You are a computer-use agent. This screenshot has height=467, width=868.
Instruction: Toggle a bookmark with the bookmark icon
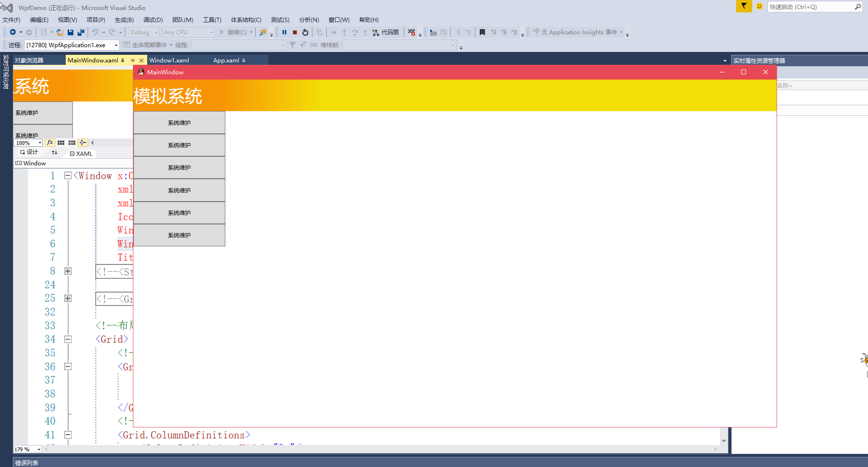coord(483,32)
